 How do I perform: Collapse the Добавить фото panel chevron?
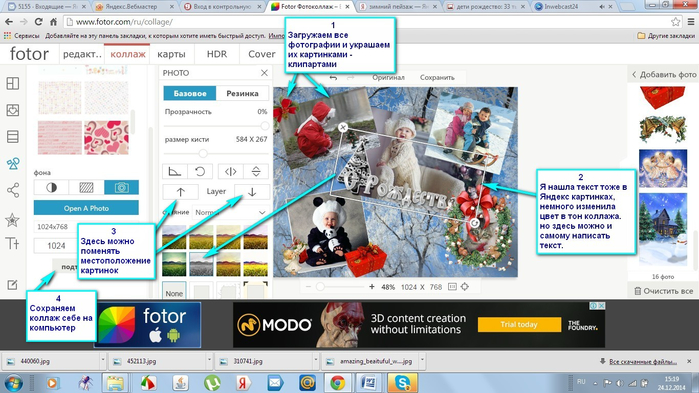point(634,74)
